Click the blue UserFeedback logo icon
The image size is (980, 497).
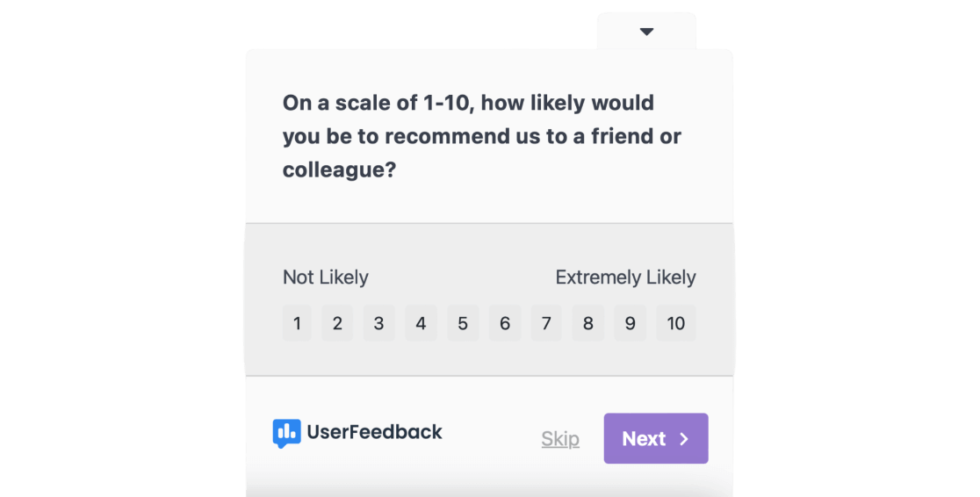[x=286, y=433]
